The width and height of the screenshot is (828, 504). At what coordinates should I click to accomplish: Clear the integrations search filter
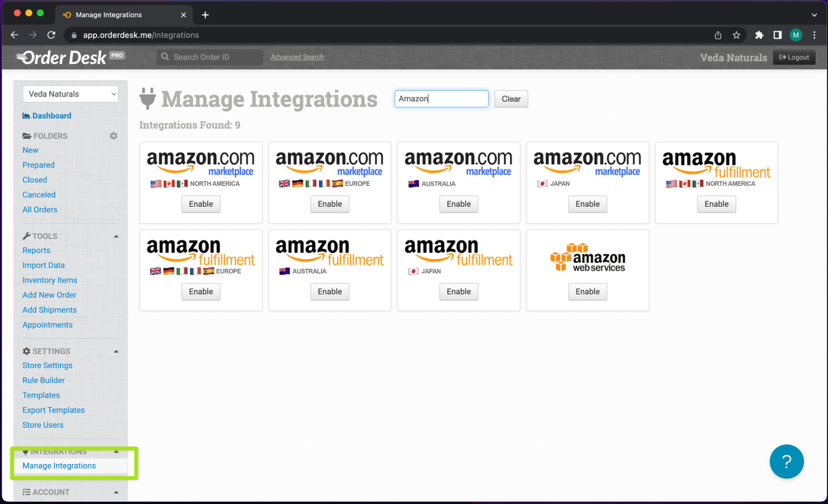coord(511,99)
